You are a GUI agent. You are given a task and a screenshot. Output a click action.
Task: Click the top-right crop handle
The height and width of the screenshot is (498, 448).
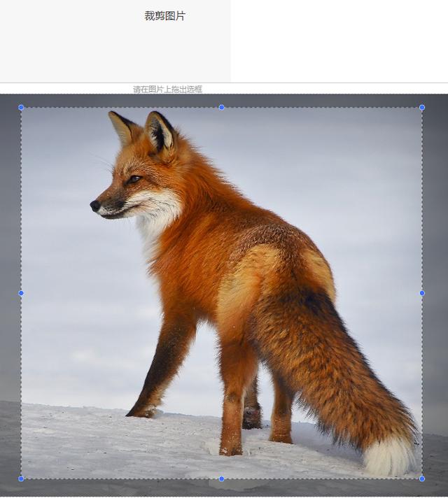422,107
